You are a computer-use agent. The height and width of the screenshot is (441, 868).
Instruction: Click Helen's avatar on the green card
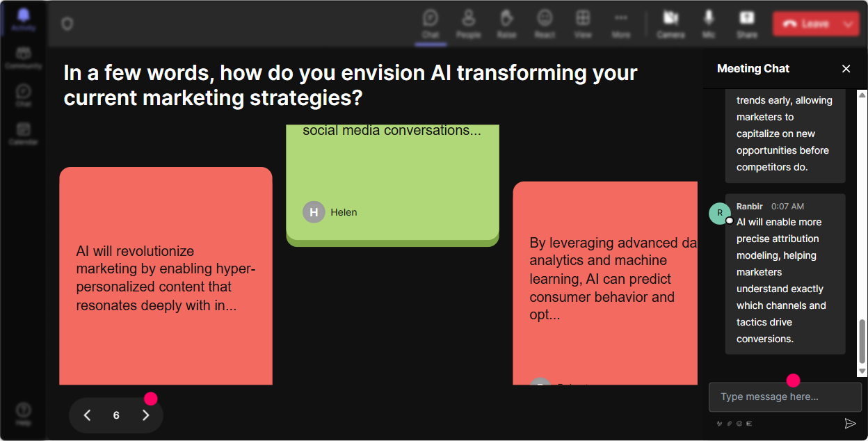314,212
